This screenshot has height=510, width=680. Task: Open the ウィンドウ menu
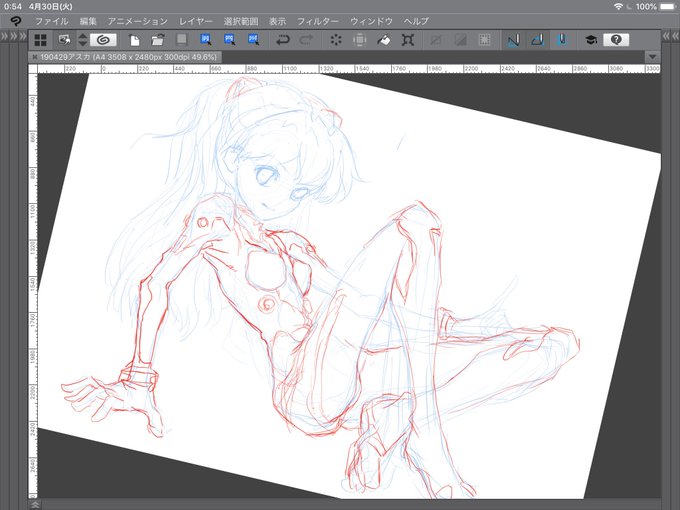(371, 21)
